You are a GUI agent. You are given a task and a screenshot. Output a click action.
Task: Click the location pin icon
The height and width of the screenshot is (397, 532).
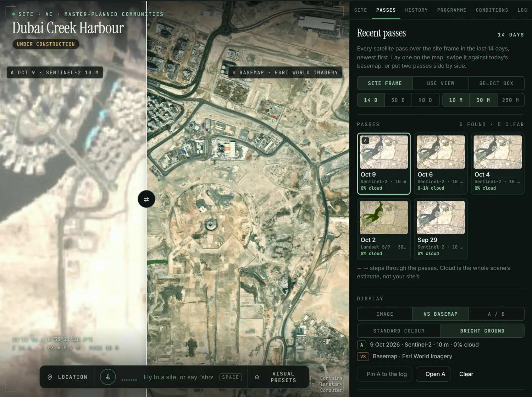pyautogui.click(x=50, y=377)
